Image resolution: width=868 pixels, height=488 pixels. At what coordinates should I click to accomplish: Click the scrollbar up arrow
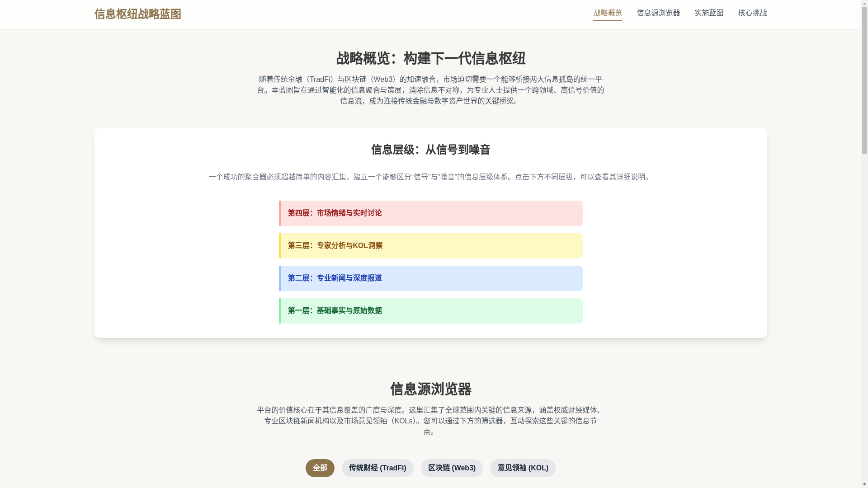coord(864,4)
